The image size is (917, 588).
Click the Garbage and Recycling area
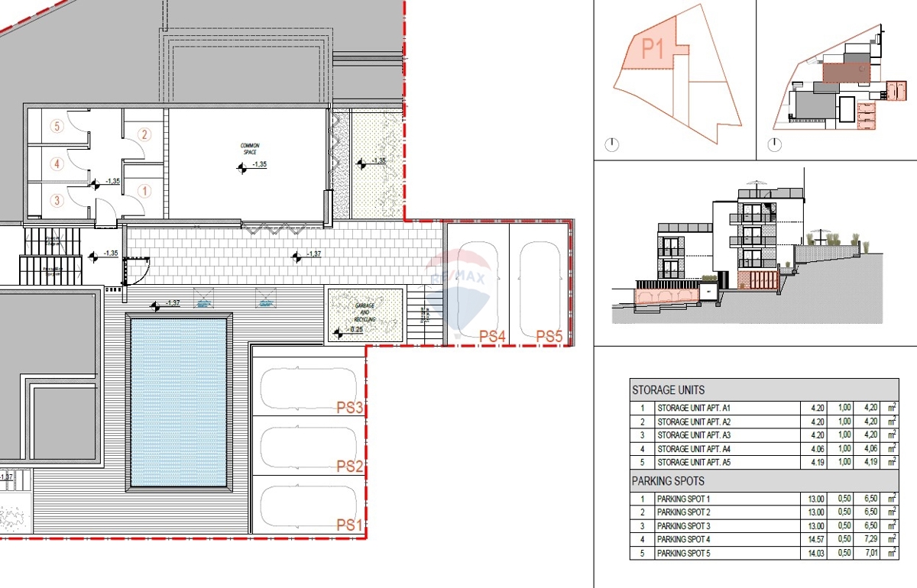click(364, 315)
